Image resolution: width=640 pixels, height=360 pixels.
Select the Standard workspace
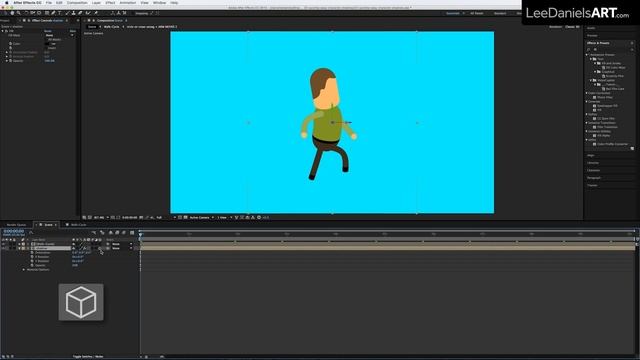pos(500,13)
